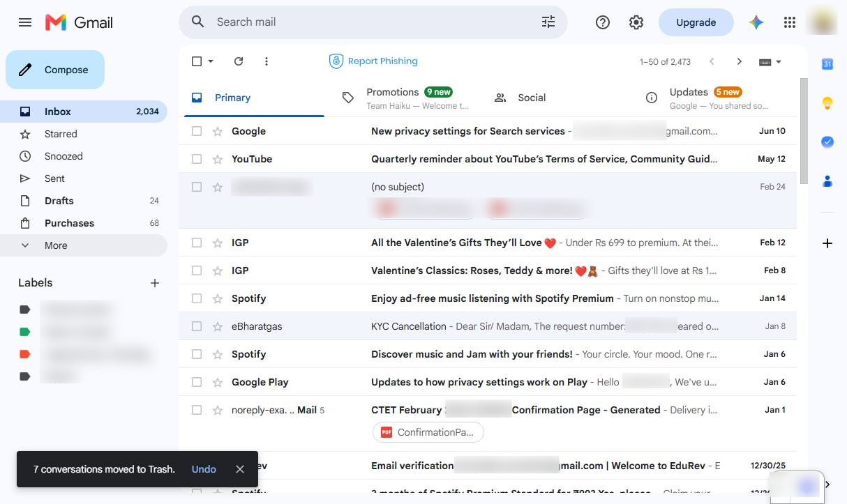Dismiss the Trash notification with X
This screenshot has width=847, height=504.
pos(240,469)
